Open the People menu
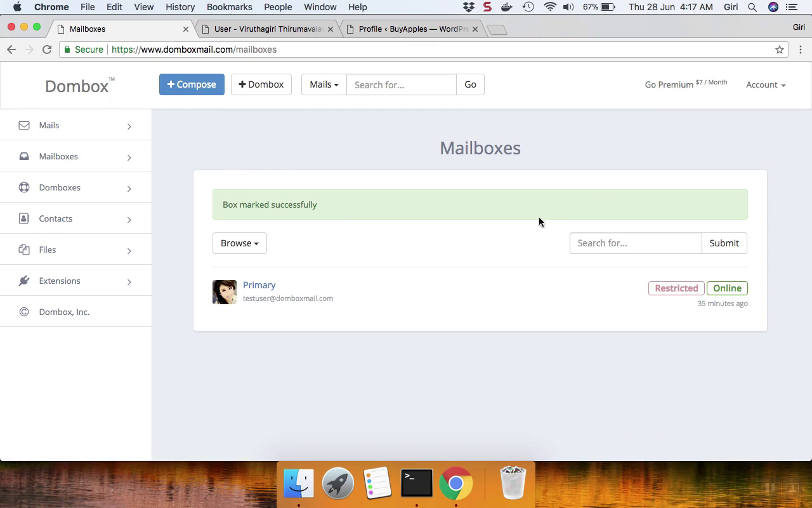The width and height of the screenshot is (812, 508). point(278,7)
